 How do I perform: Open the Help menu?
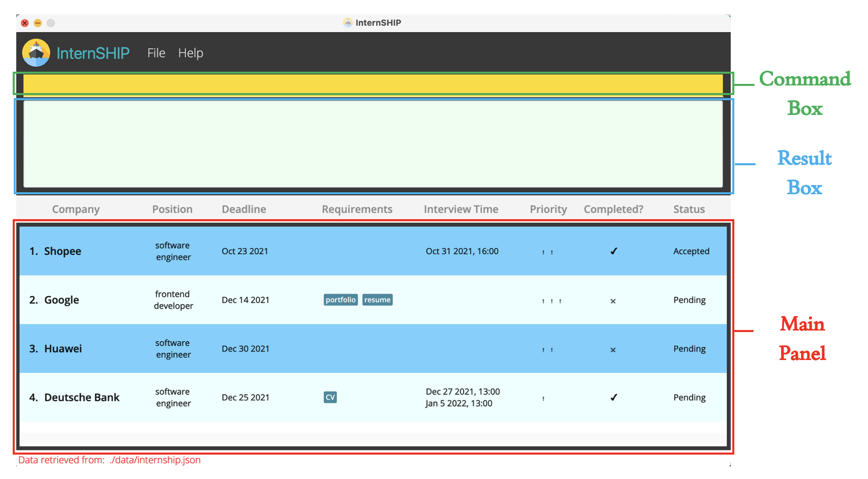[191, 53]
